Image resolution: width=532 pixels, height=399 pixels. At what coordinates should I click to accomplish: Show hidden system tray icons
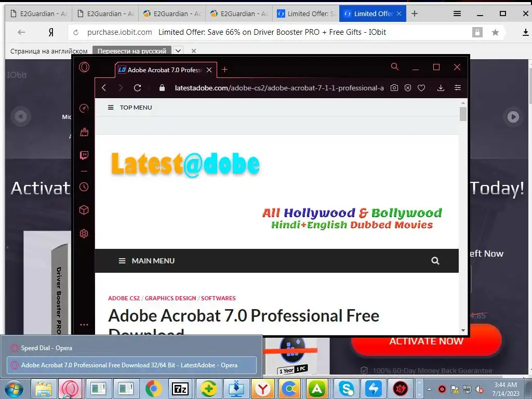430,389
